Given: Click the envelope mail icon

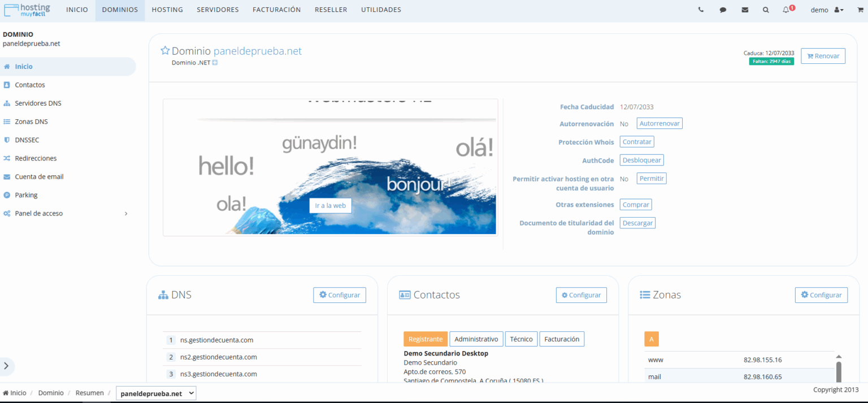Looking at the screenshot, I should pos(744,10).
